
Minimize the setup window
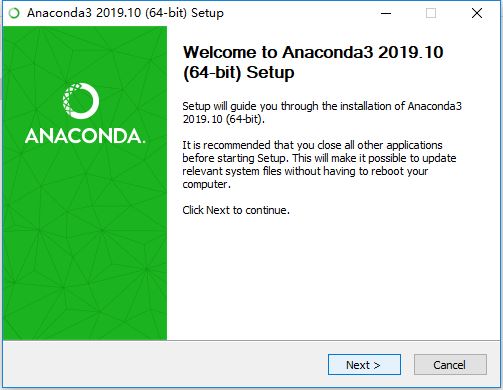click(x=386, y=13)
